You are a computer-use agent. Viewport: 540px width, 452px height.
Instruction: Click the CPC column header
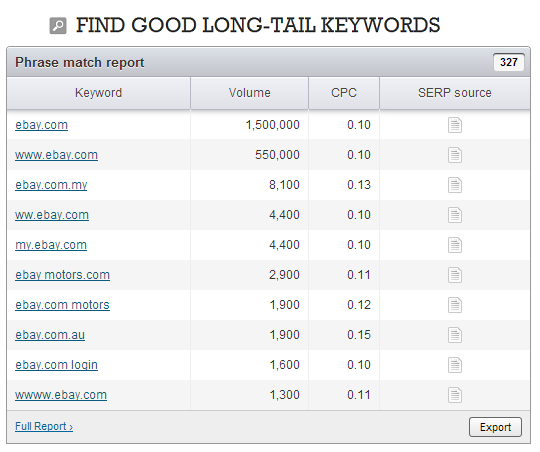point(344,93)
